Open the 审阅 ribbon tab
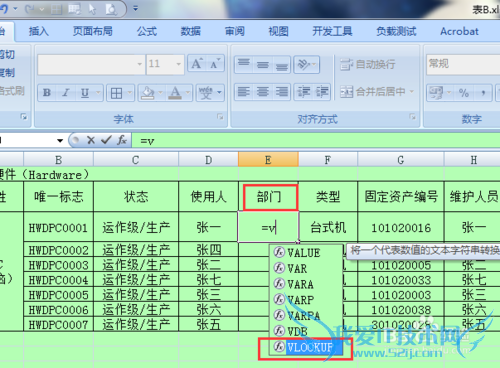The height and width of the screenshot is (368, 500). (x=235, y=31)
